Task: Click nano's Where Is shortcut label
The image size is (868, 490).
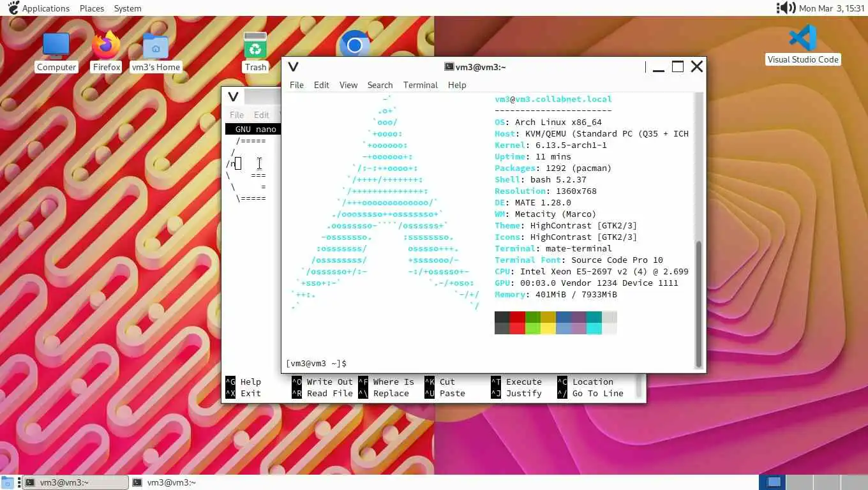Action: (394, 382)
